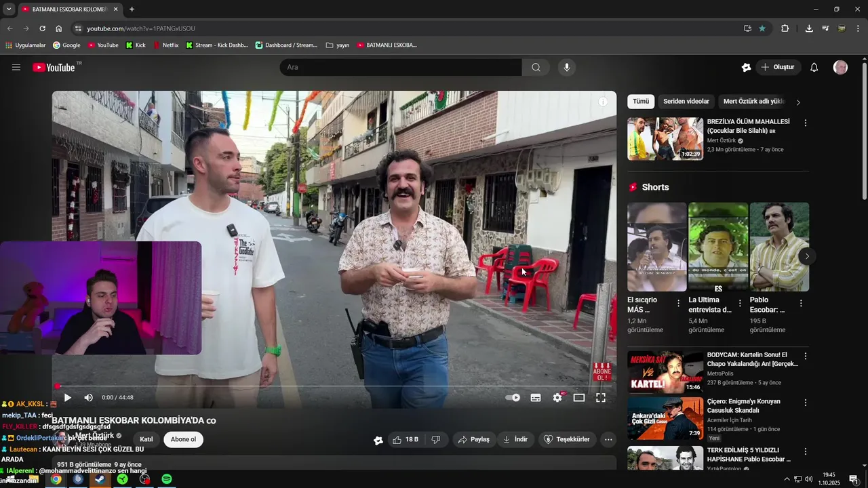868x488 pixels.
Task: Select the Mert Öztürk adlı chip
Action: click(x=753, y=102)
